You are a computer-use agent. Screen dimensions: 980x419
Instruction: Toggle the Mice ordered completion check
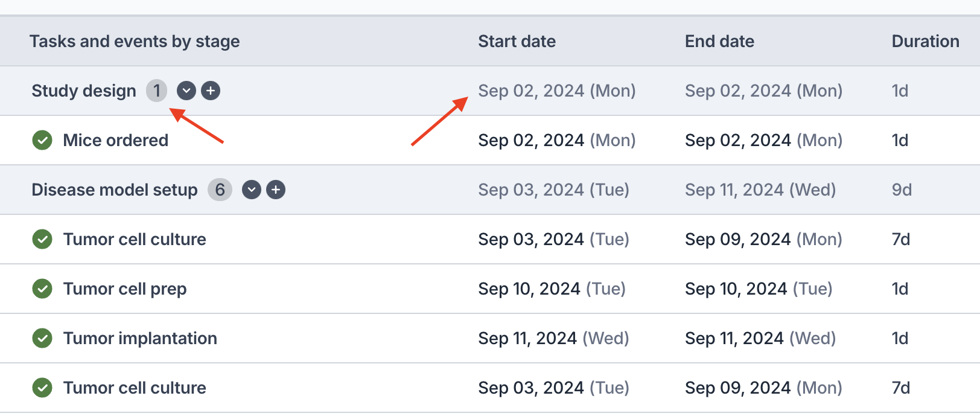[x=42, y=140]
